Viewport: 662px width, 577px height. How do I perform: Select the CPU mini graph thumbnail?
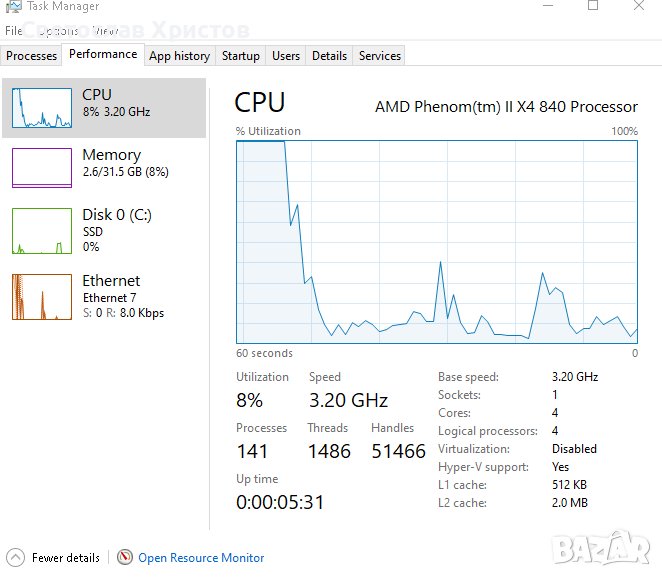[x=41, y=107]
